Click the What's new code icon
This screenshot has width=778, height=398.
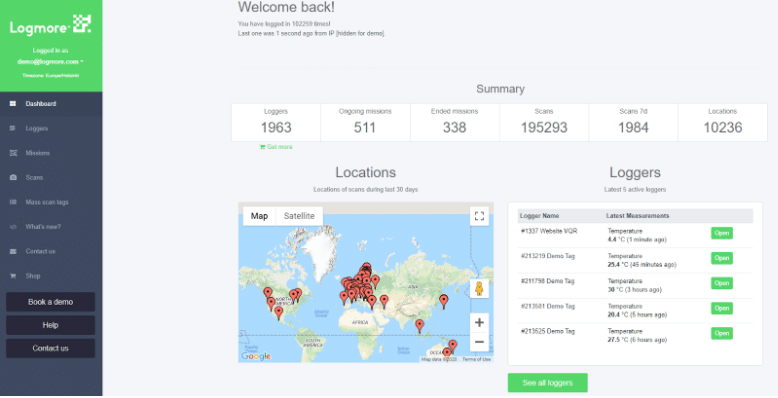pyautogui.click(x=13, y=227)
